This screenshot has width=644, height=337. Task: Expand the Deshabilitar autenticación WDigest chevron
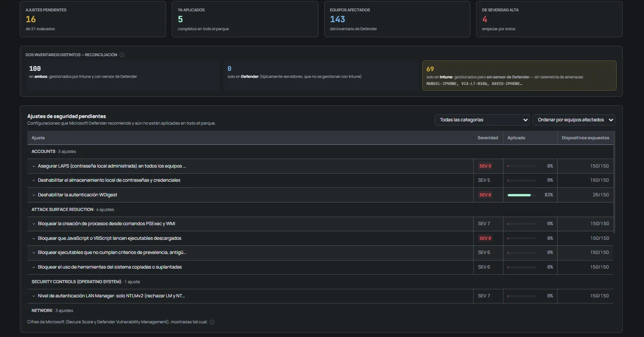click(34, 195)
